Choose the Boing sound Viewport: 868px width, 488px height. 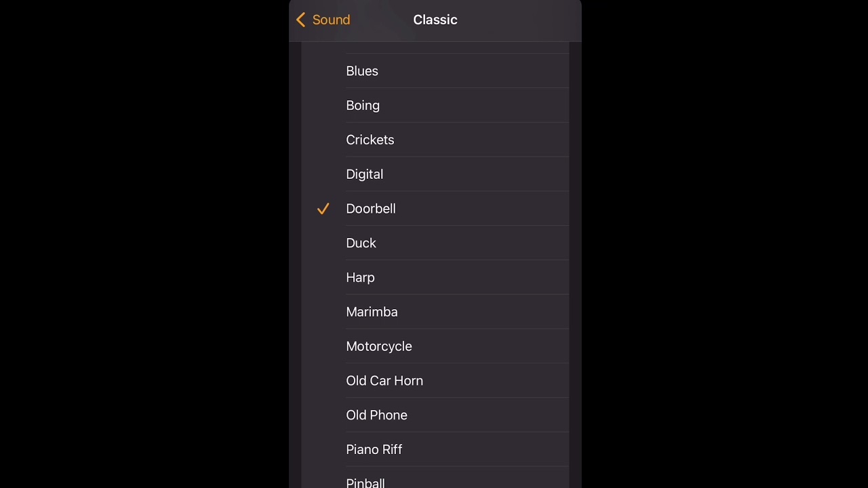pos(363,106)
